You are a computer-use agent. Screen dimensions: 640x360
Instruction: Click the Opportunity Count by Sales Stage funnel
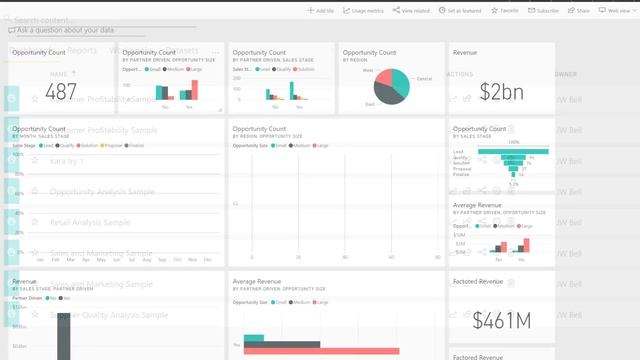click(513, 163)
